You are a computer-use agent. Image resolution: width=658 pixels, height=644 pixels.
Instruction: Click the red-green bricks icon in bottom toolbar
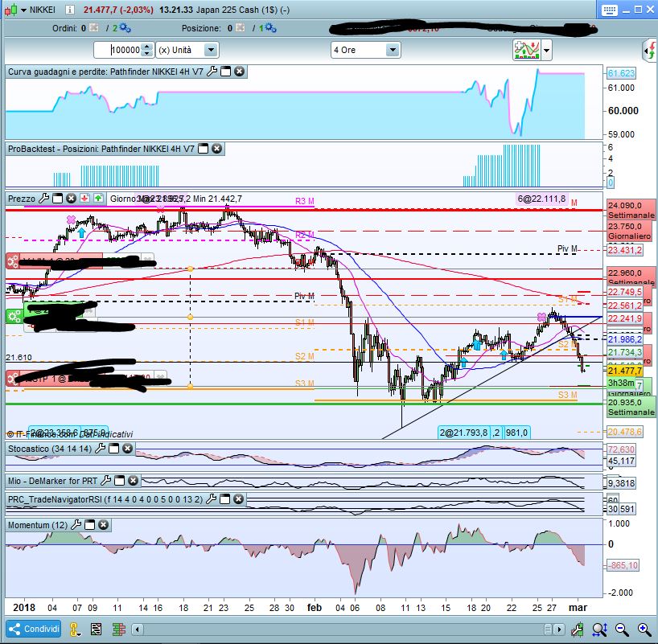pos(119,629)
